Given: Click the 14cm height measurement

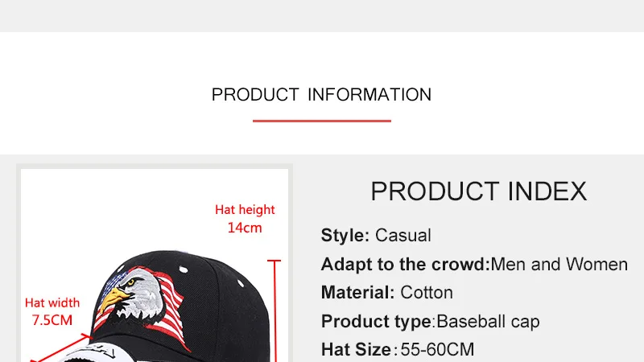Looking at the screenshot, I should (245, 228).
